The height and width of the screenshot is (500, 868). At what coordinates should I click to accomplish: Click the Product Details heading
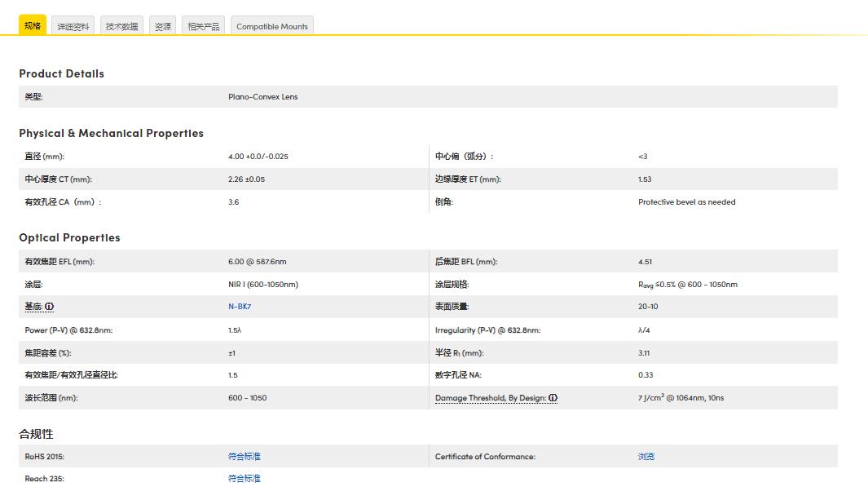click(61, 73)
